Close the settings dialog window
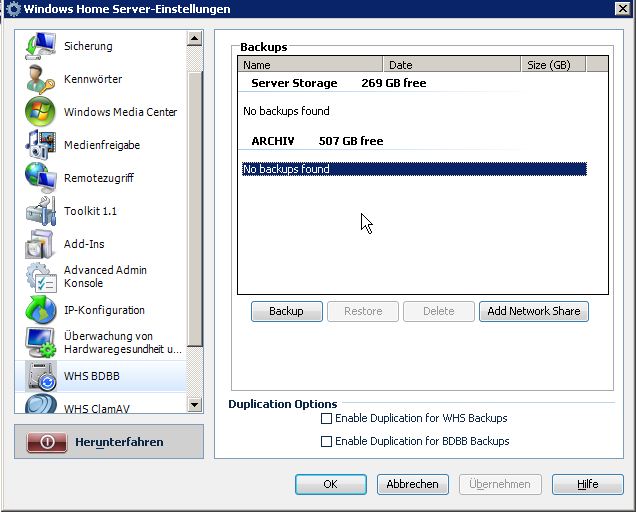This screenshot has height=514, width=636. [623, 9]
